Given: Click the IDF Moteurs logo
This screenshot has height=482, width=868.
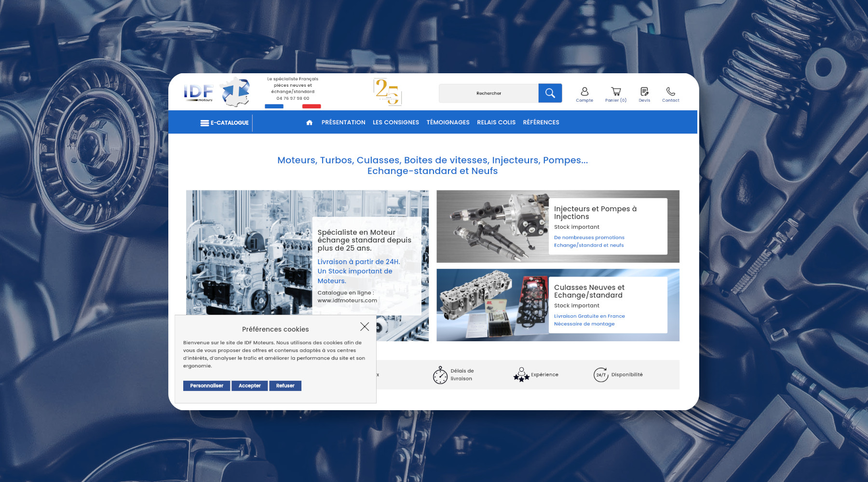Looking at the screenshot, I should tap(198, 93).
